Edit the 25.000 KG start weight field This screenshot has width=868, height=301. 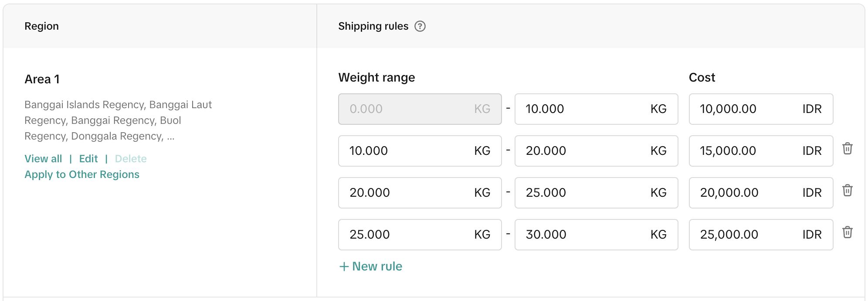click(x=407, y=235)
